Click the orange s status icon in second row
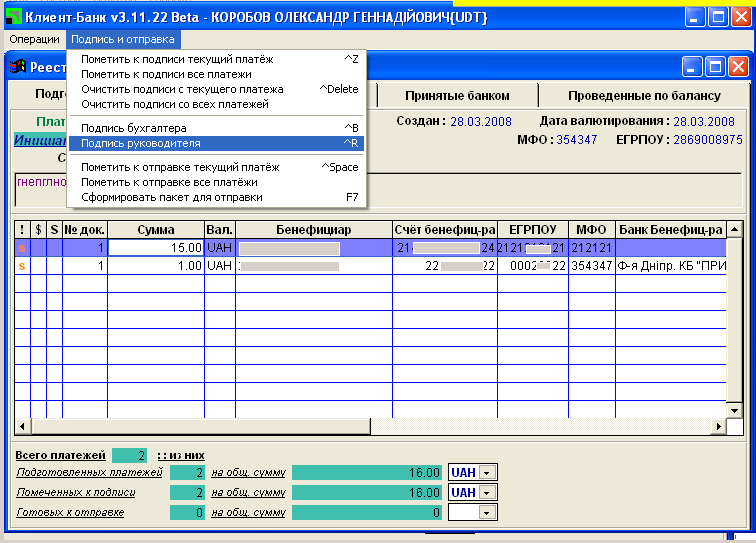The height and width of the screenshot is (543, 756). point(21,266)
